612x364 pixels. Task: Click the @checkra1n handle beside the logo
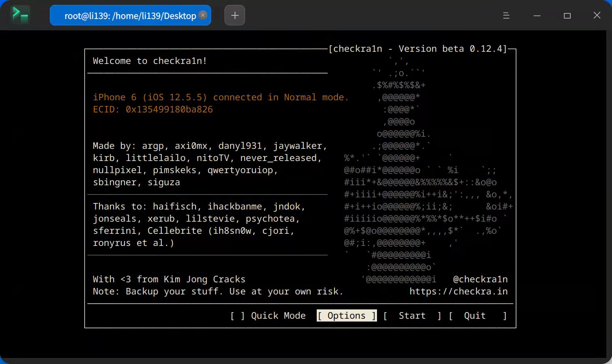point(481,279)
